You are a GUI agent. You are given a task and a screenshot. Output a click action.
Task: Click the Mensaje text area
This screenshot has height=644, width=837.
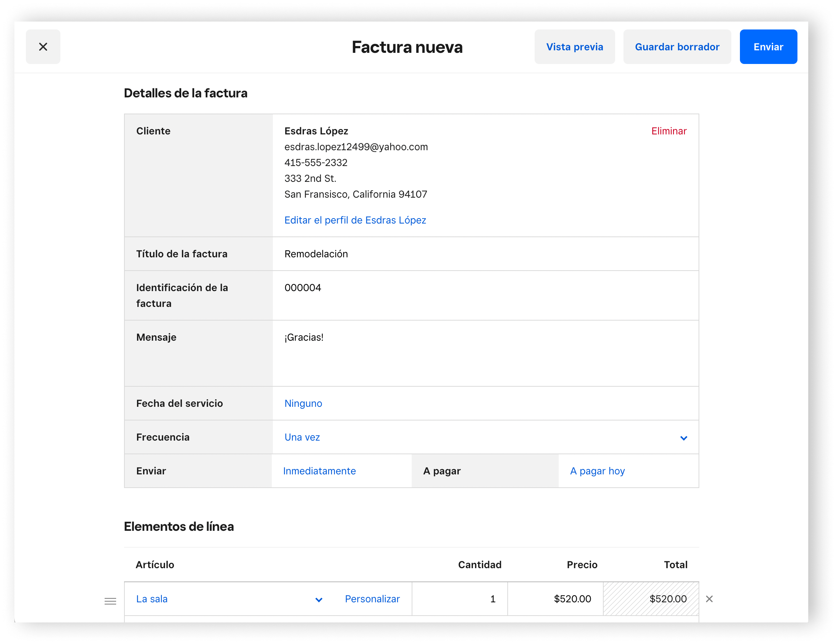pyautogui.click(x=485, y=353)
